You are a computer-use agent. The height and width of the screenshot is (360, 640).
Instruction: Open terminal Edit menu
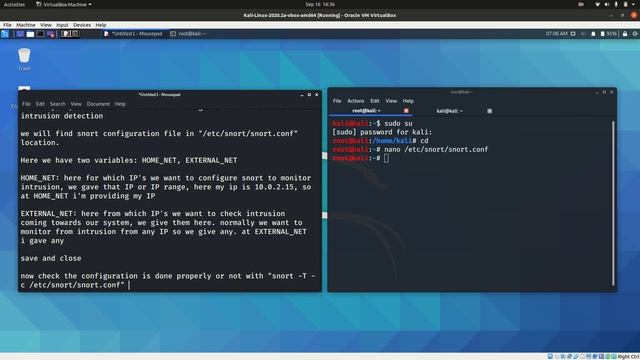click(375, 101)
